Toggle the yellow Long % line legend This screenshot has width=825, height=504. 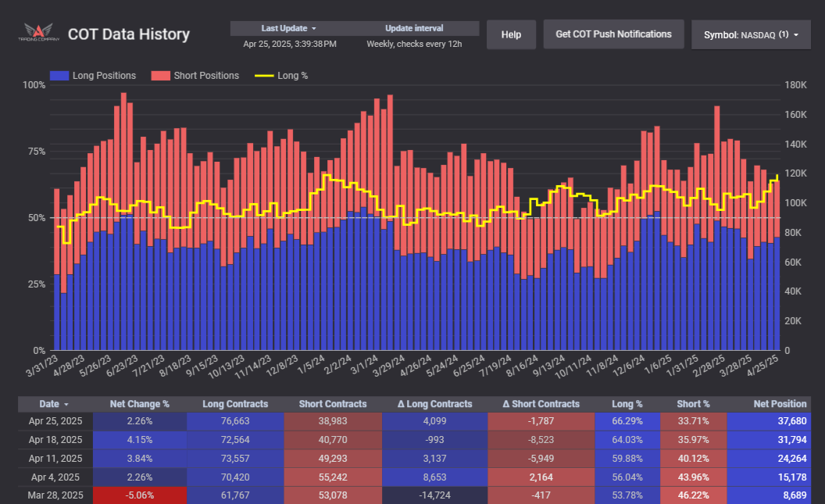coord(281,76)
